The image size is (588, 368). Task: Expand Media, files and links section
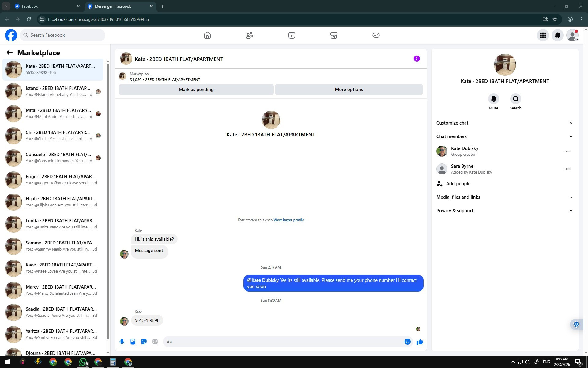pos(505,197)
